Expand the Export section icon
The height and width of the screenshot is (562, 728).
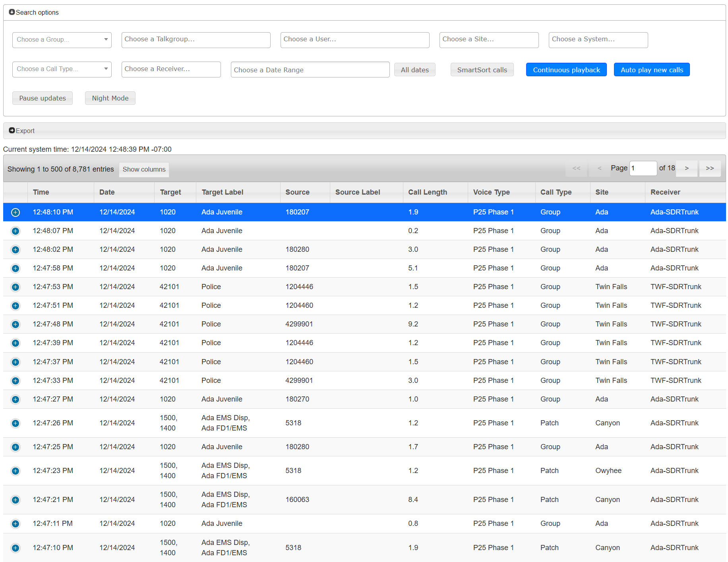pos(12,130)
